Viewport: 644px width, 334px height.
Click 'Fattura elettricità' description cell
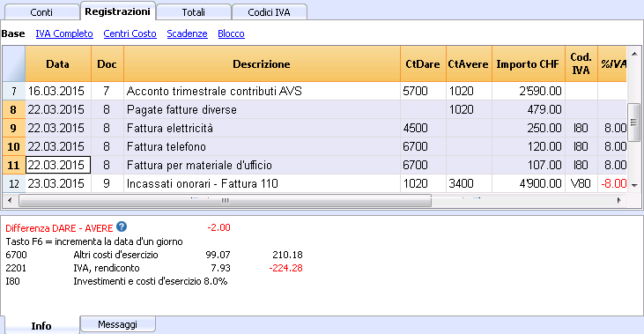pos(262,128)
